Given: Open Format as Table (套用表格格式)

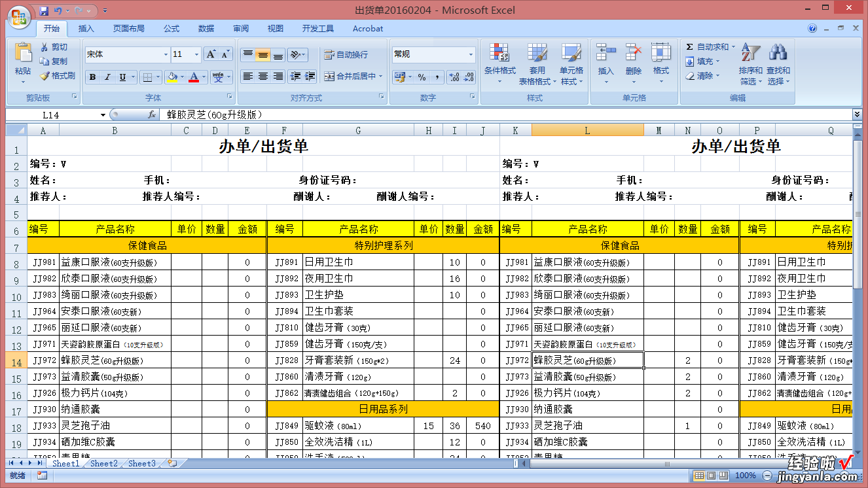Looking at the screenshot, I should pyautogui.click(x=537, y=64).
